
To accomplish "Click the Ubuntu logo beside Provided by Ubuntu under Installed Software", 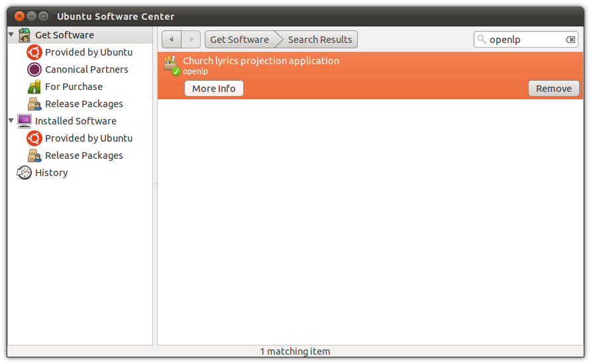I will [x=34, y=138].
